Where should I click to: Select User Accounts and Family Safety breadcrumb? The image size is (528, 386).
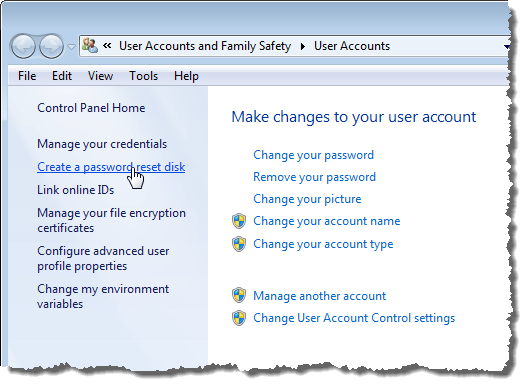(x=205, y=46)
